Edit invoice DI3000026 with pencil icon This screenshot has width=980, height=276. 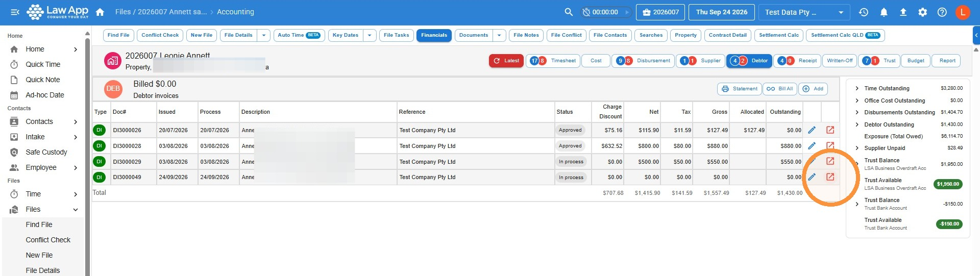coord(812,130)
